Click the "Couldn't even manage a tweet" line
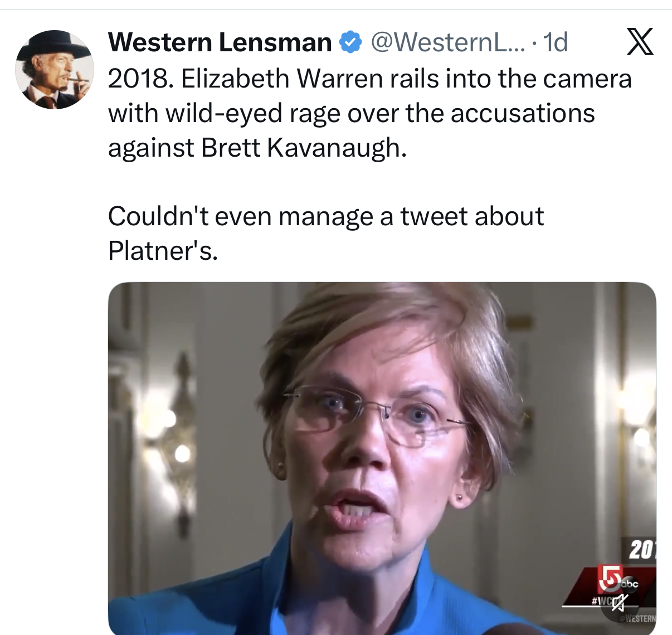This screenshot has width=672, height=635. [x=325, y=216]
